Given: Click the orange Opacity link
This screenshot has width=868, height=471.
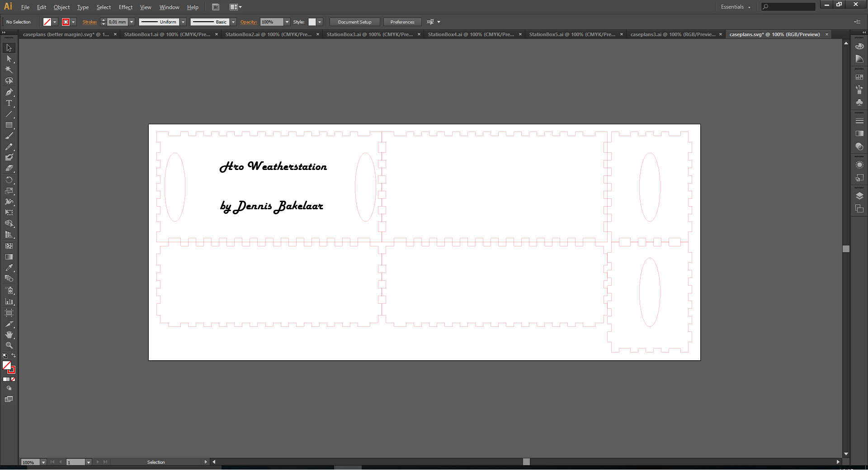Looking at the screenshot, I should [249, 22].
